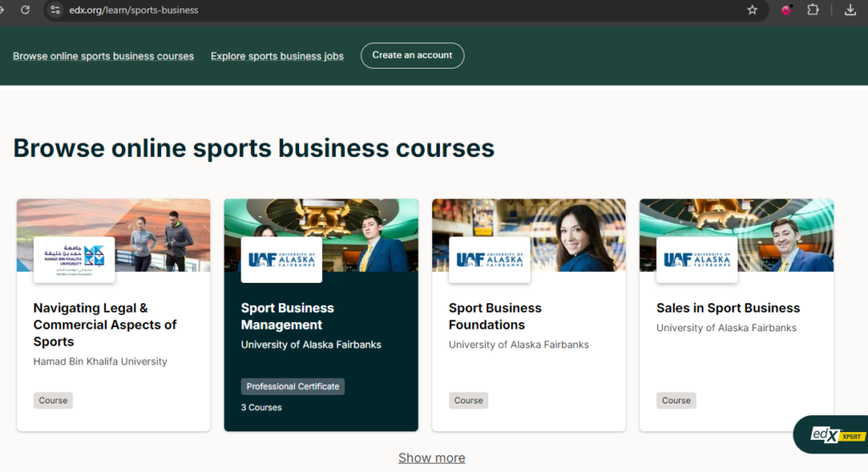Click 'Hamad Bin Khalifa University' provider text

tap(100, 361)
